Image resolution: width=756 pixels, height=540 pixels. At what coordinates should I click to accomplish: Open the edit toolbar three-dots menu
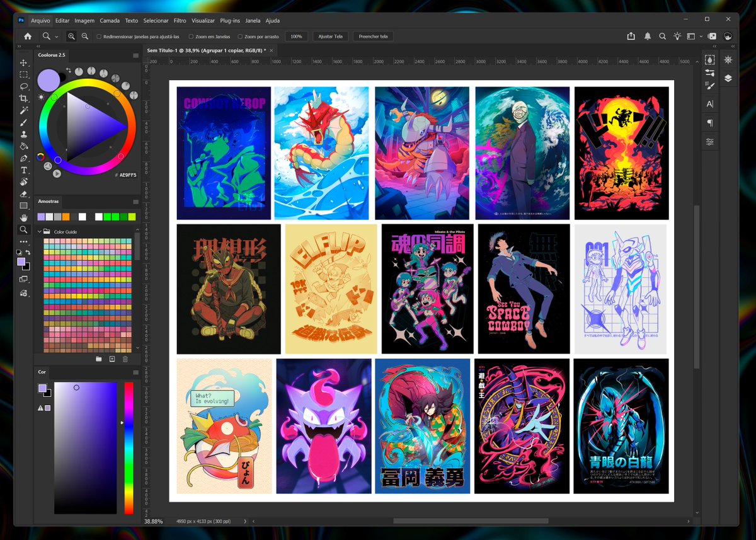(23, 241)
